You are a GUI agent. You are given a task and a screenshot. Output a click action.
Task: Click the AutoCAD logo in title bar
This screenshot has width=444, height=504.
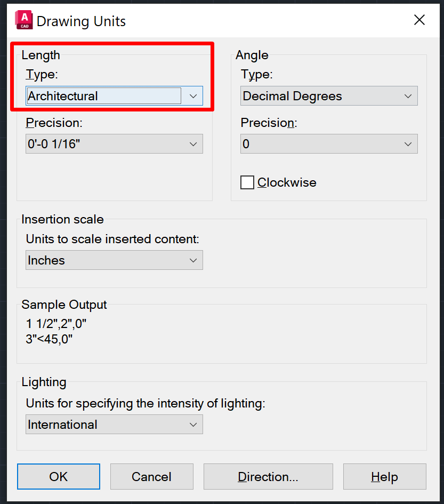(x=23, y=20)
